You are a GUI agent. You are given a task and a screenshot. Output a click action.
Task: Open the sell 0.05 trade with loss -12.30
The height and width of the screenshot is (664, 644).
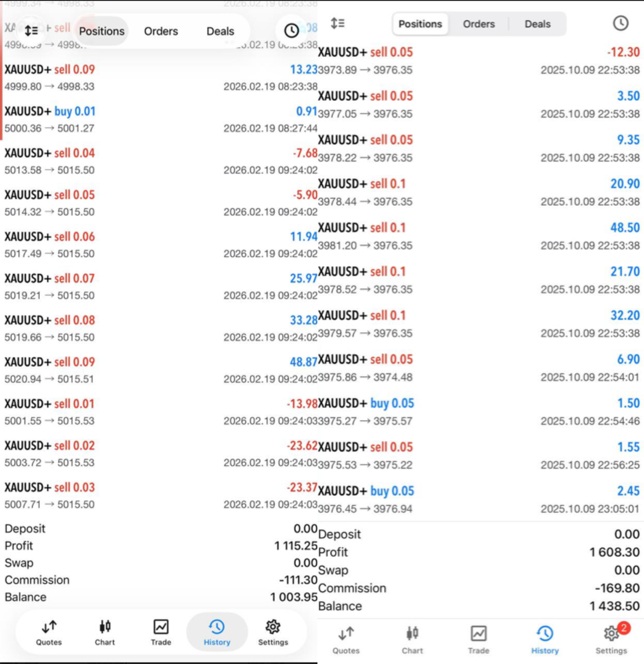tap(479, 61)
